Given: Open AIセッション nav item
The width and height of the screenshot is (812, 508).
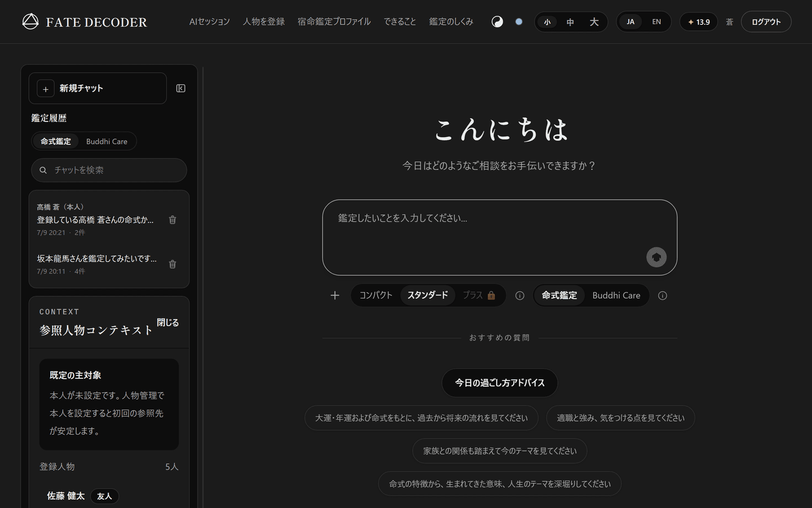Looking at the screenshot, I should [x=210, y=21].
